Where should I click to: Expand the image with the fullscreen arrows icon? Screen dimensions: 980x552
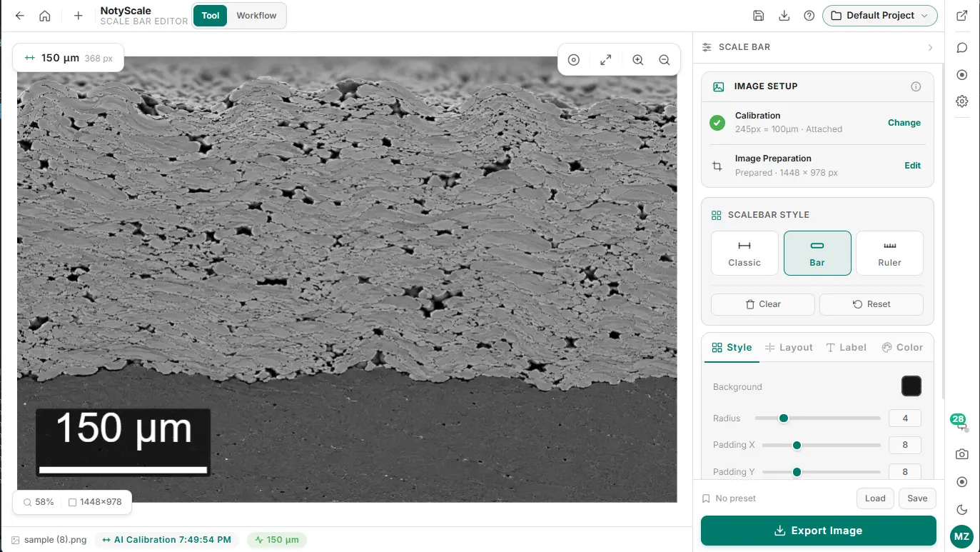click(x=606, y=60)
